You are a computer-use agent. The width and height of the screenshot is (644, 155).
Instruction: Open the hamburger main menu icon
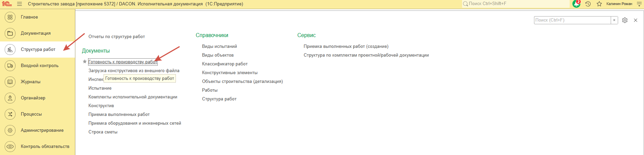(x=19, y=4)
